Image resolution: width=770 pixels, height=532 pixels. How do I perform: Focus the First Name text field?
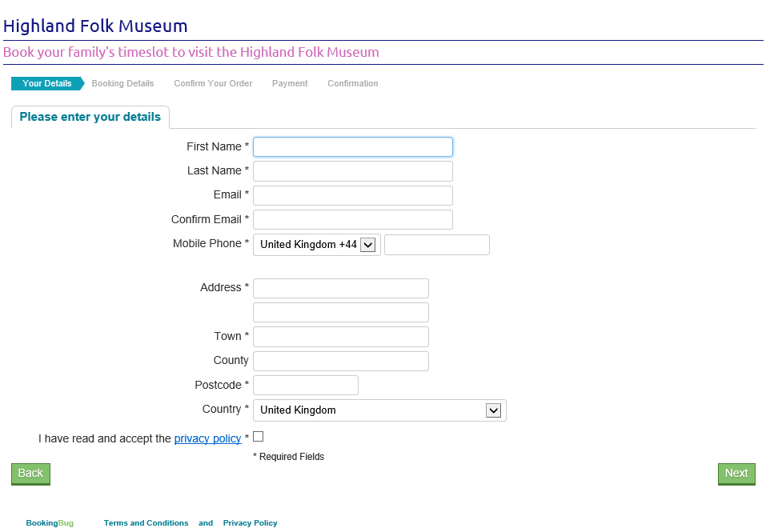353,147
